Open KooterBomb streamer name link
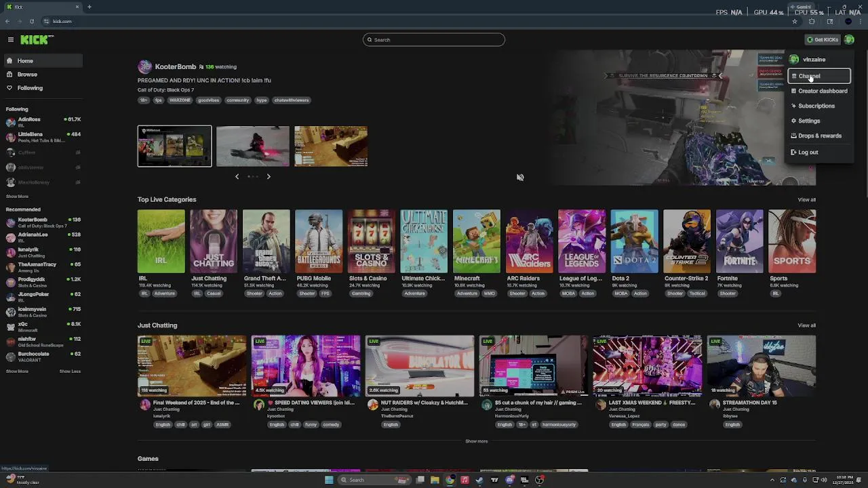 175,66
